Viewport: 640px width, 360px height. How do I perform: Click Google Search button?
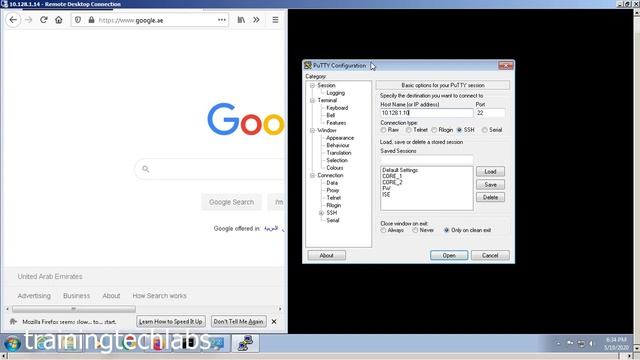(231, 202)
